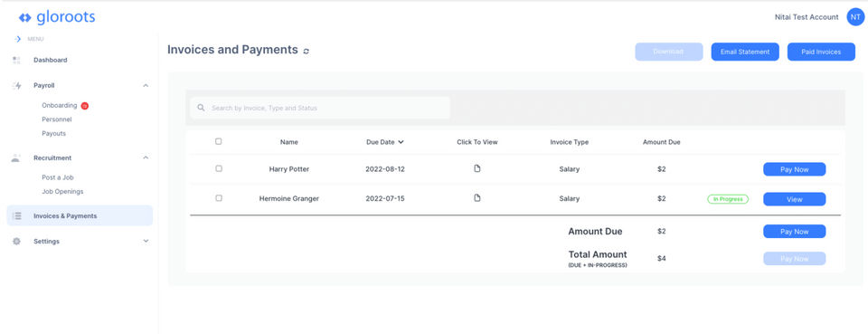
Task: Click the Email Statement button
Action: 745,52
